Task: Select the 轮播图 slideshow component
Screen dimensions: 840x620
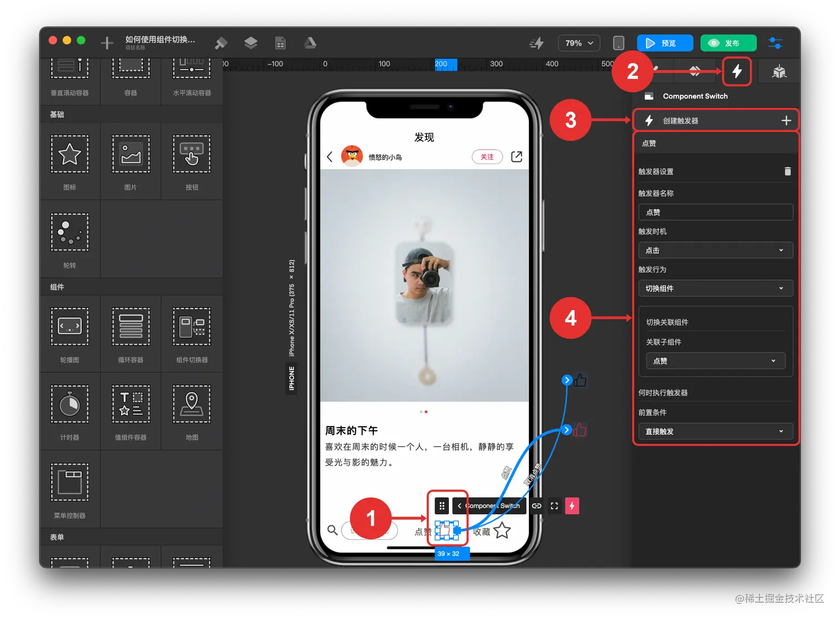Action: [x=69, y=334]
